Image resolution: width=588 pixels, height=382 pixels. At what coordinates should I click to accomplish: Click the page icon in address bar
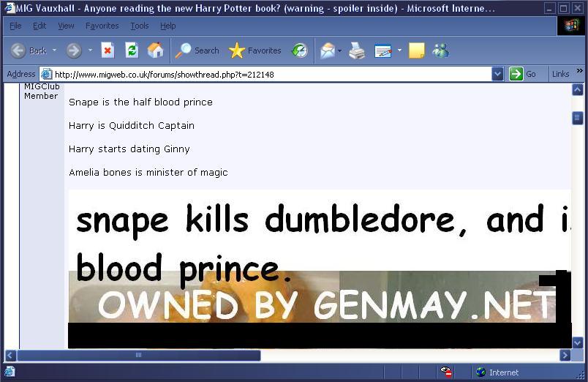tap(46, 74)
